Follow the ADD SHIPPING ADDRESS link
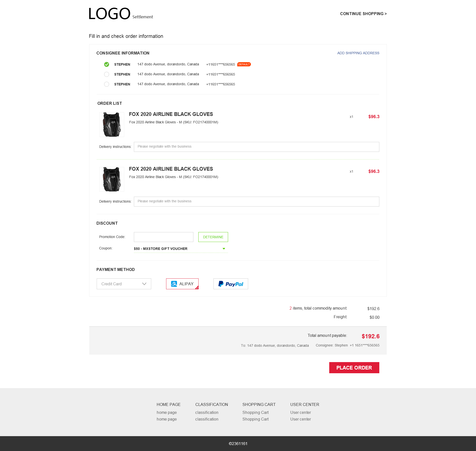The width and height of the screenshot is (476, 451). click(358, 53)
